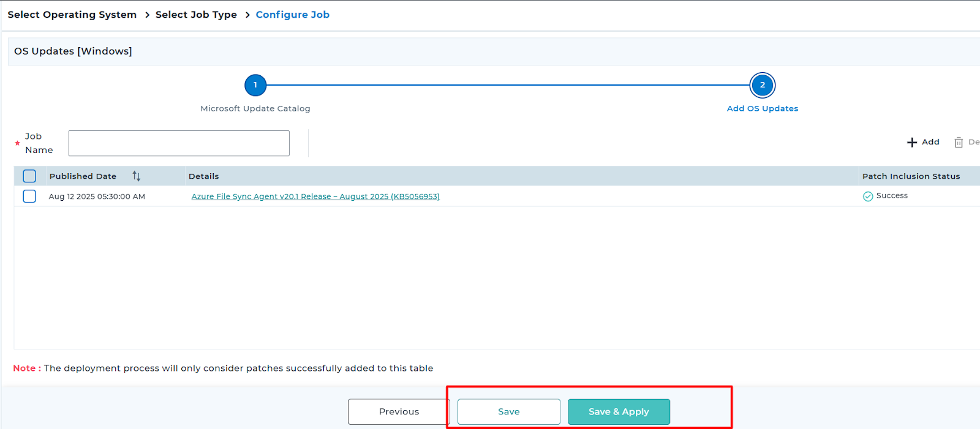The width and height of the screenshot is (980, 429).
Task: Tick the select-all checkbox in table header
Action: coord(29,176)
